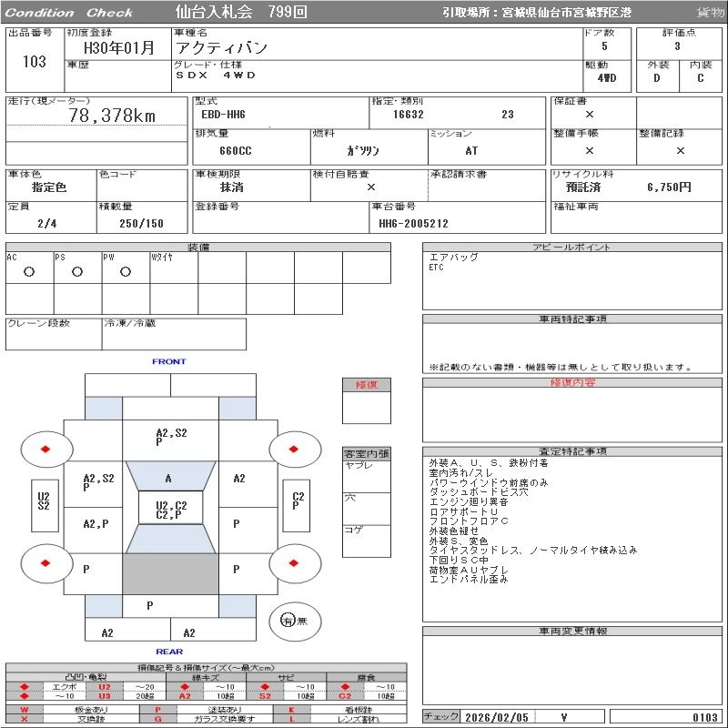Click the chassis number HH6-2005212
The width and height of the screenshot is (728, 728).
click(413, 223)
